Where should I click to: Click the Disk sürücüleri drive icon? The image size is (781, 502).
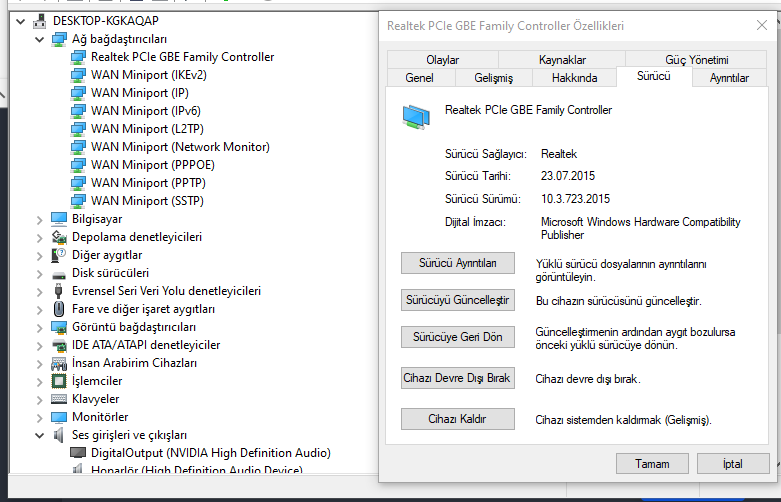[x=59, y=273]
